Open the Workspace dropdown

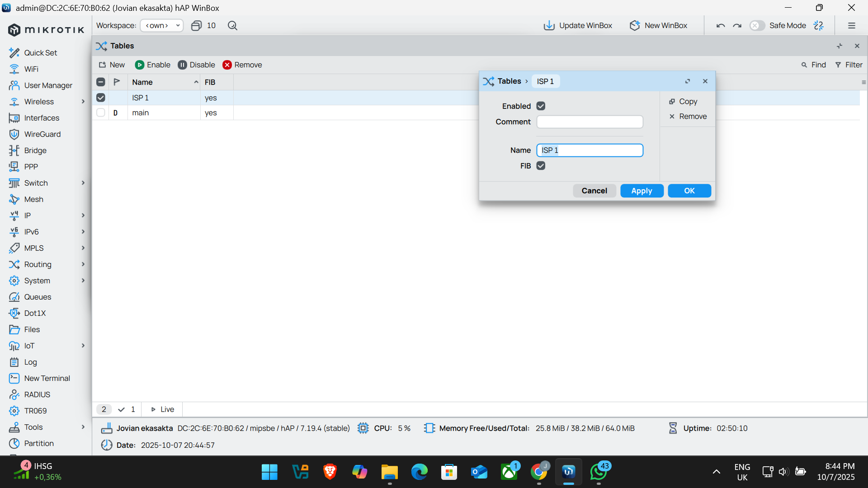click(161, 26)
